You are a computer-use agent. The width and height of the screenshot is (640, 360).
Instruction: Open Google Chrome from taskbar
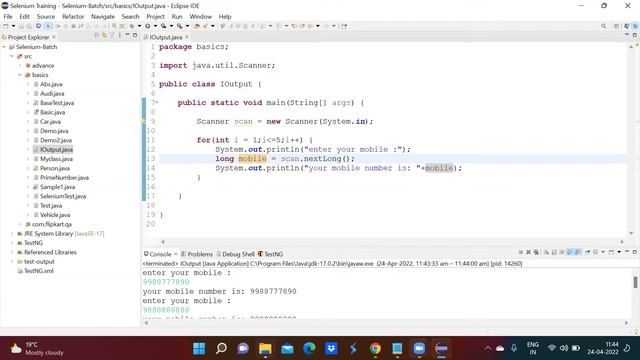(375, 348)
